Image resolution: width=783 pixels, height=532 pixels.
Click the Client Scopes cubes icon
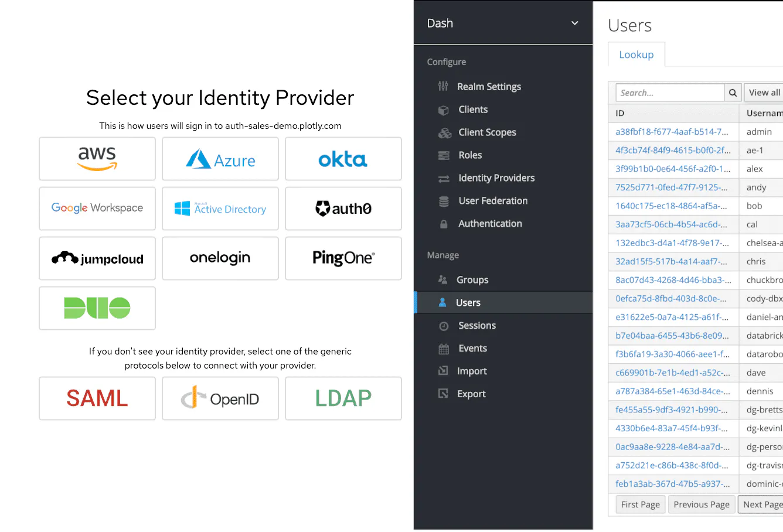point(445,133)
